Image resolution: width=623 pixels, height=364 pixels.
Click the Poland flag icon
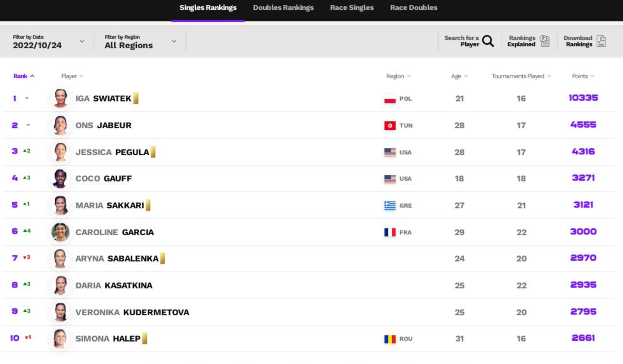coord(390,99)
